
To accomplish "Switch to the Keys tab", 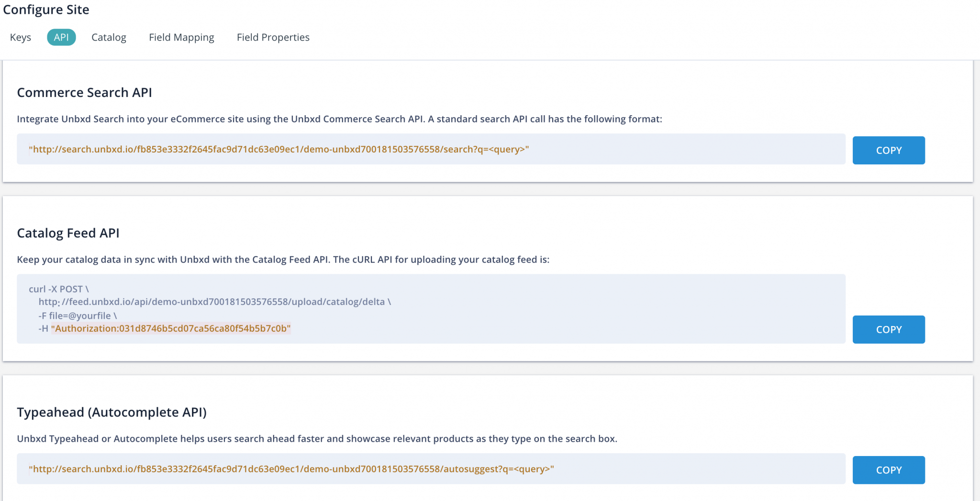I will tap(20, 37).
